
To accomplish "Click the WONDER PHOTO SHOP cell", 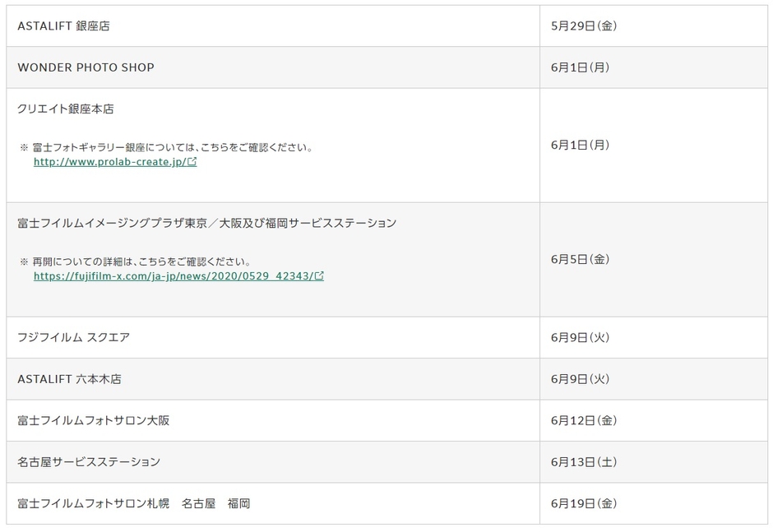I will coord(86,67).
